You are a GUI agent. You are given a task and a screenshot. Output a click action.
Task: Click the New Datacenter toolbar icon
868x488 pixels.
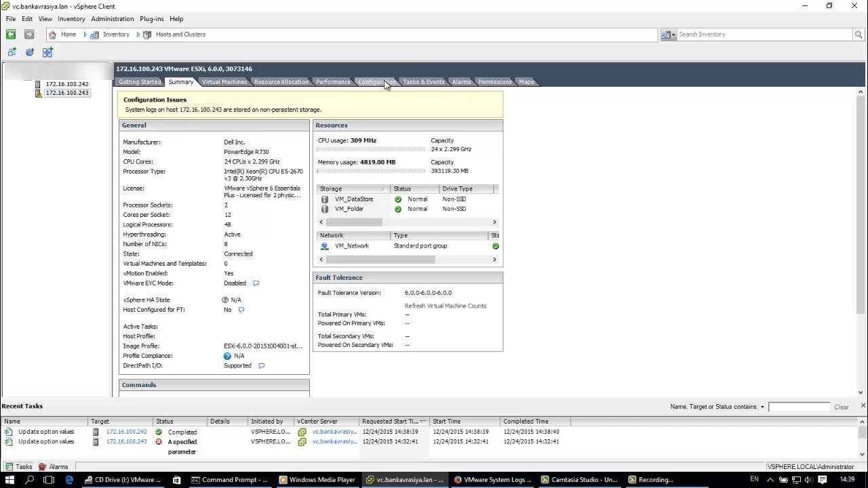47,52
